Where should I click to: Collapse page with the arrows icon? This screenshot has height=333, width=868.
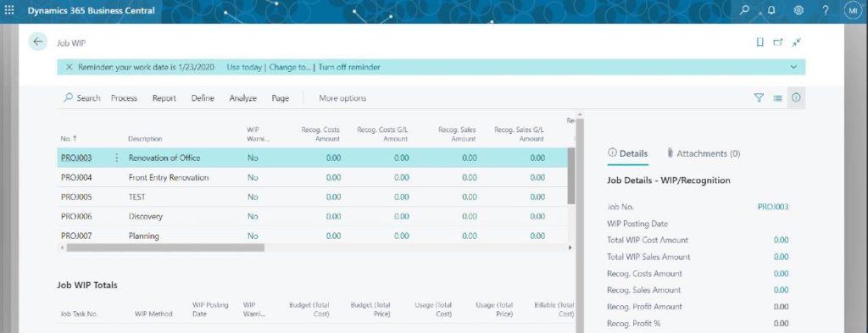(x=797, y=42)
